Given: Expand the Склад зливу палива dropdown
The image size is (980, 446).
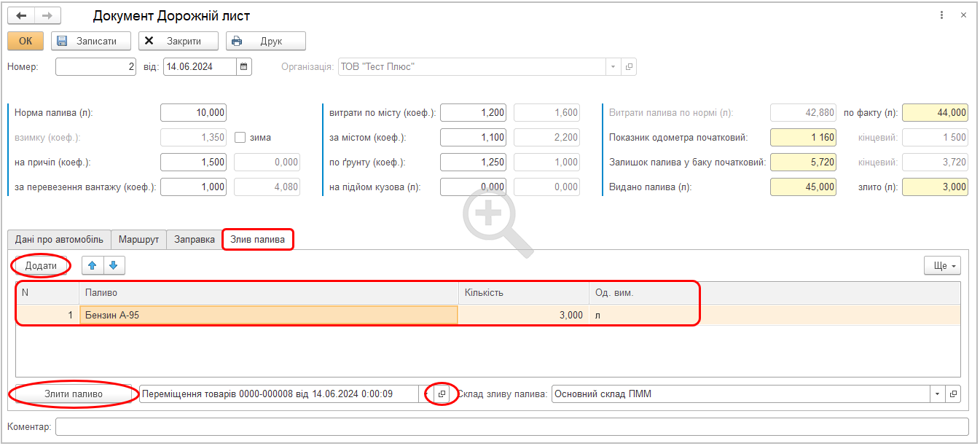Looking at the screenshot, I should click(x=937, y=394).
